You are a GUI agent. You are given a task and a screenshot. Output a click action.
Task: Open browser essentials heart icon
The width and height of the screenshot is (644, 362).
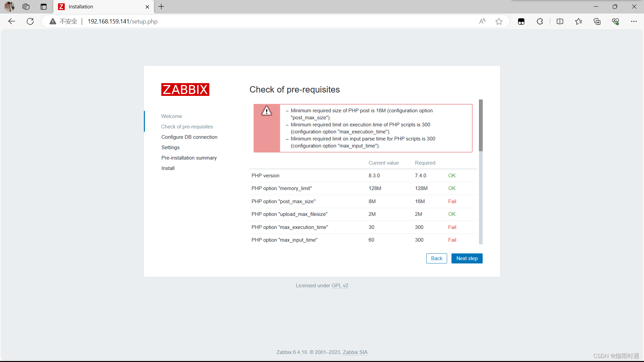pyautogui.click(x=615, y=21)
